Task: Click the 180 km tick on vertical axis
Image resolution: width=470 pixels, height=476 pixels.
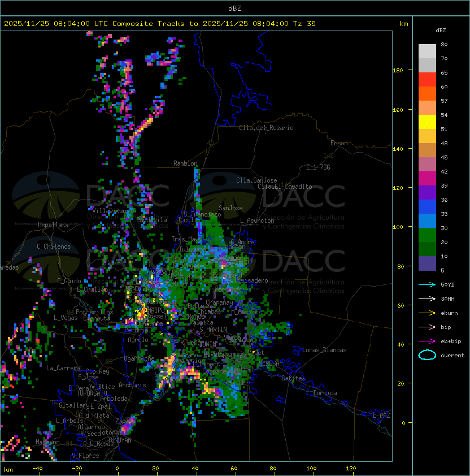Action: [398, 71]
